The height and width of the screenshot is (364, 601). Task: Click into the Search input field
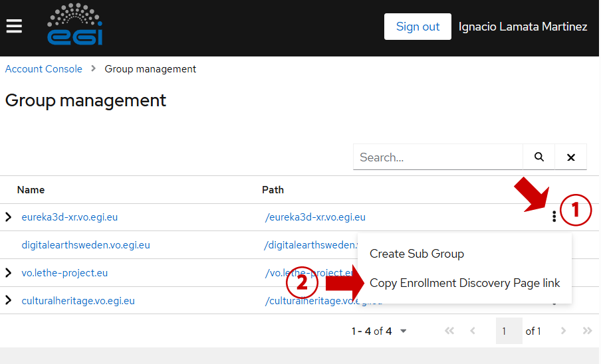pyautogui.click(x=437, y=157)
